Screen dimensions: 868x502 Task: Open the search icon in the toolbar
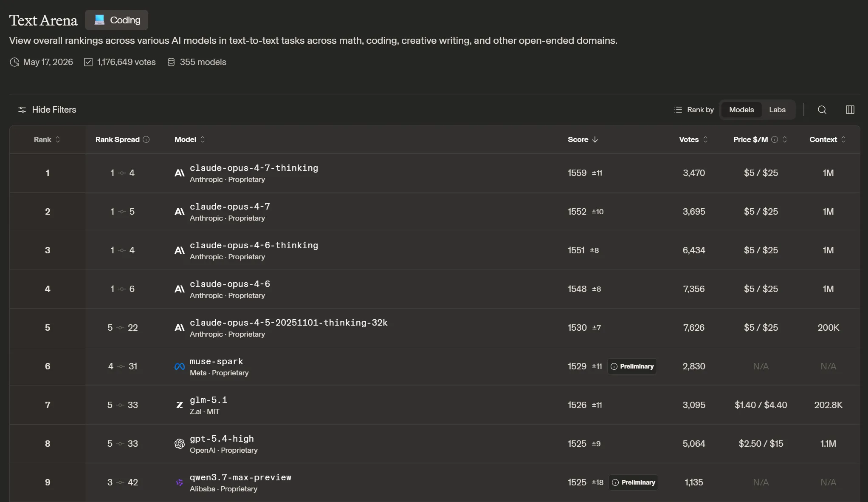click(x=822, y=110)
